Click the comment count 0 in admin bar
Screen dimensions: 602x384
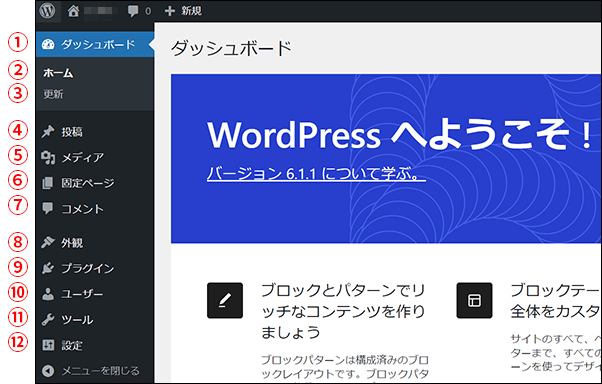tap(148, 11)
